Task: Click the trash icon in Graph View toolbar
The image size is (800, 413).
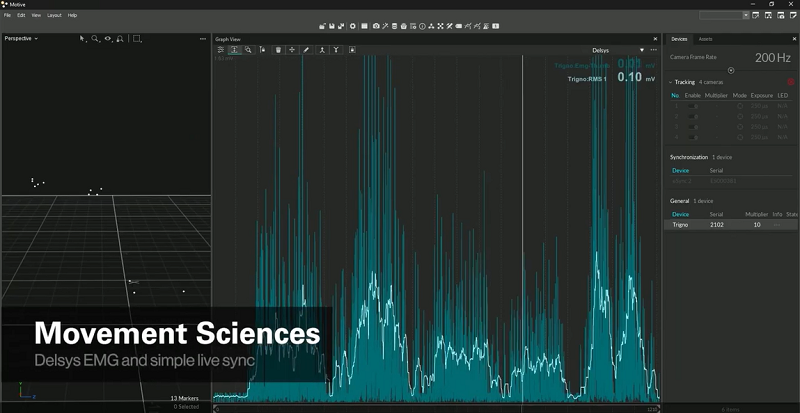Action: [x=278, y=49]
